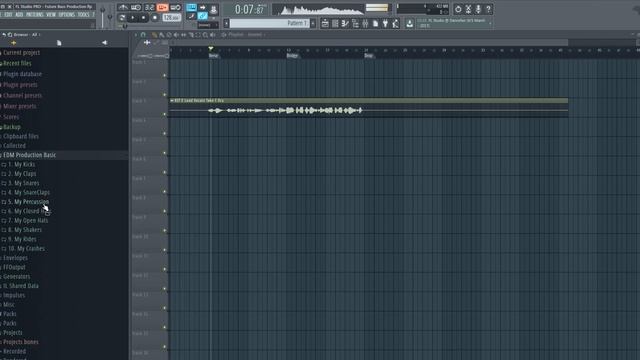Toggle the blue link/multilink controllers icon
This screenshot has width=640, height=360.
tap(202, 16)
